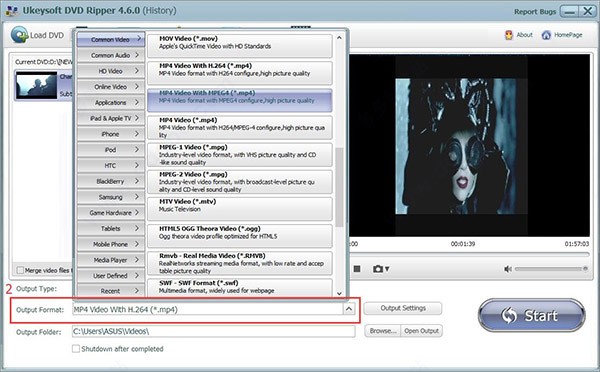Click the Load DVD disc icon
The image size is (600, 372).
20,35
